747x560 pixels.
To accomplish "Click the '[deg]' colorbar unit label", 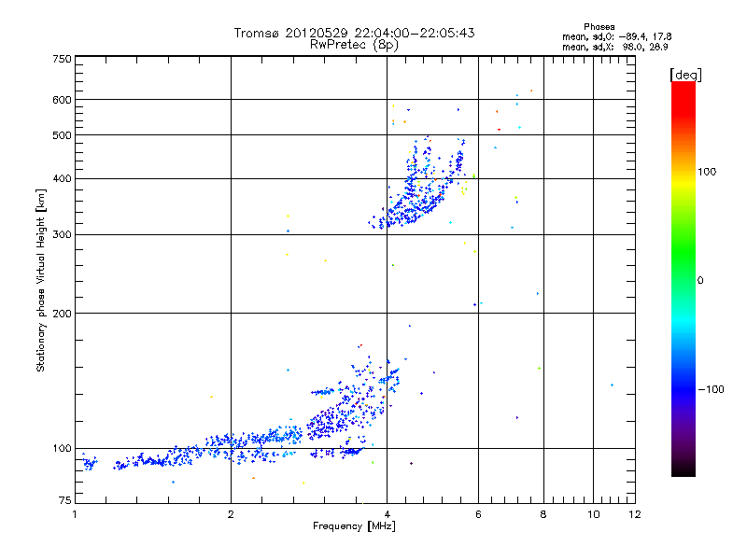I will pos(685,75).
